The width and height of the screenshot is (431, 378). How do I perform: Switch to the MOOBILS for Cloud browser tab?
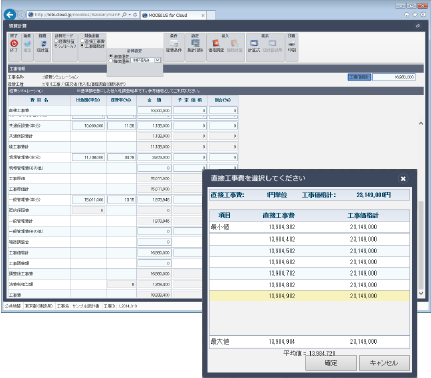173,15
